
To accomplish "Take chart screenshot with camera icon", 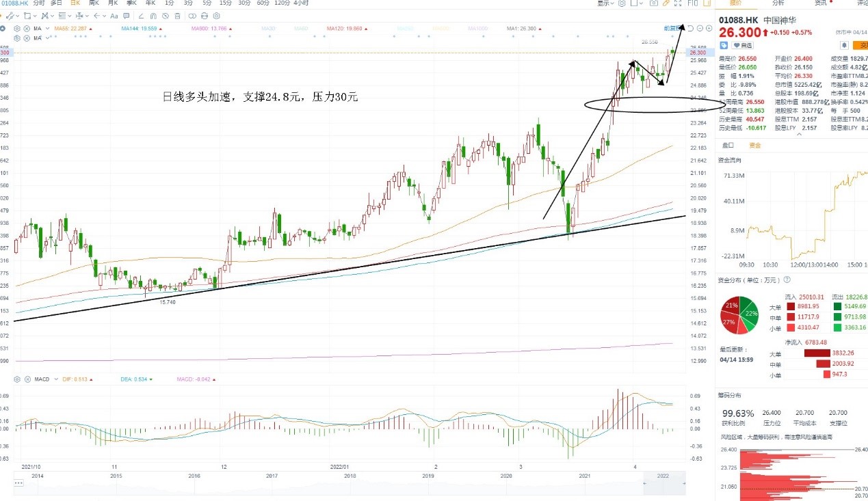I will pyautogui.click(x=654, y=3).
